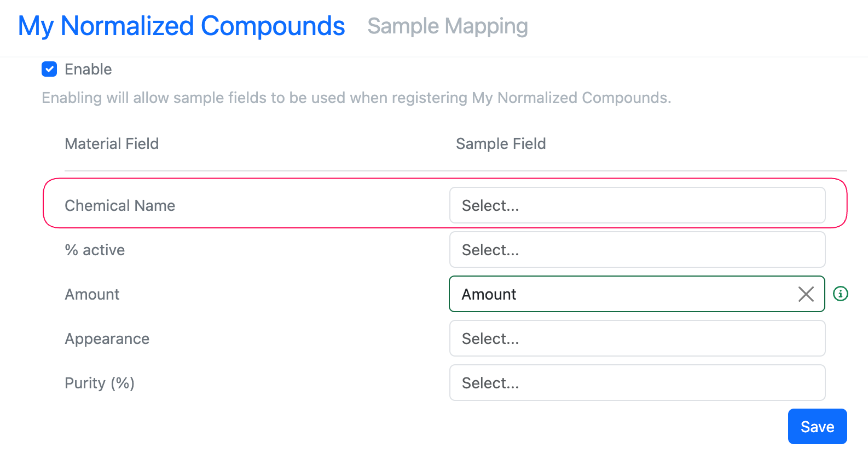Image resolution: width=868 pixels, height=459 pixels.
Task: Select the Chemical Name material field label
Action: 120,205
